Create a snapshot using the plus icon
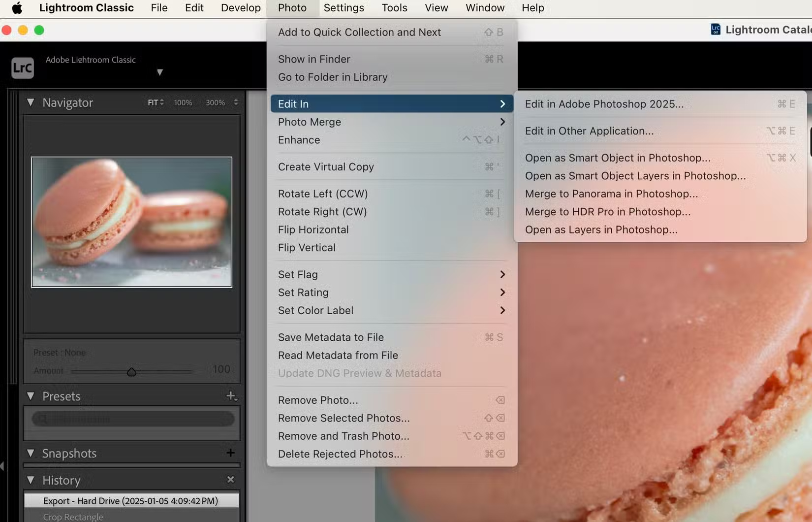Screen dimensions: 812x522 coord(230,453)
